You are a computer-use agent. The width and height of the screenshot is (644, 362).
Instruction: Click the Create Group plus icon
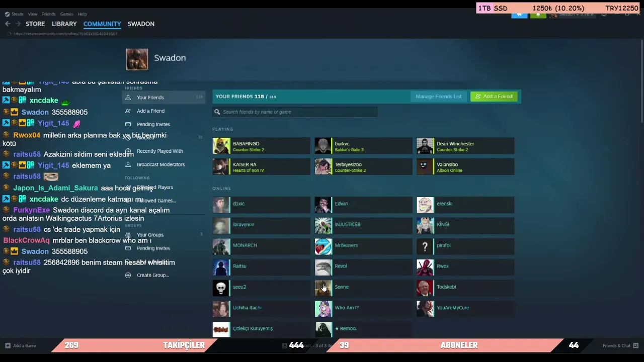coord(128,275)
